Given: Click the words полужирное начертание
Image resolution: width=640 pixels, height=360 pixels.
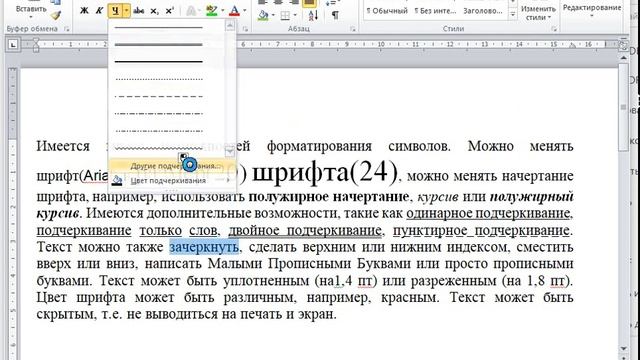Looking at the screenshot, I should coord(329,197).
